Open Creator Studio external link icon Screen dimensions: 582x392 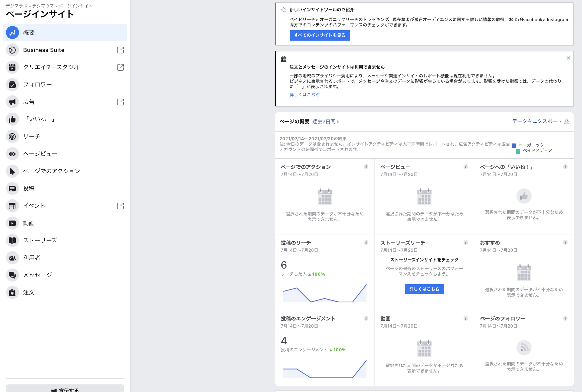120,67
